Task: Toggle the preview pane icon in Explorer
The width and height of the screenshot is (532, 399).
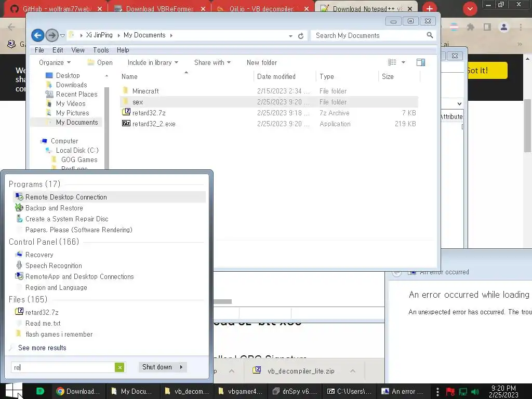Action: pyautogui.click(x=421, y=62)
